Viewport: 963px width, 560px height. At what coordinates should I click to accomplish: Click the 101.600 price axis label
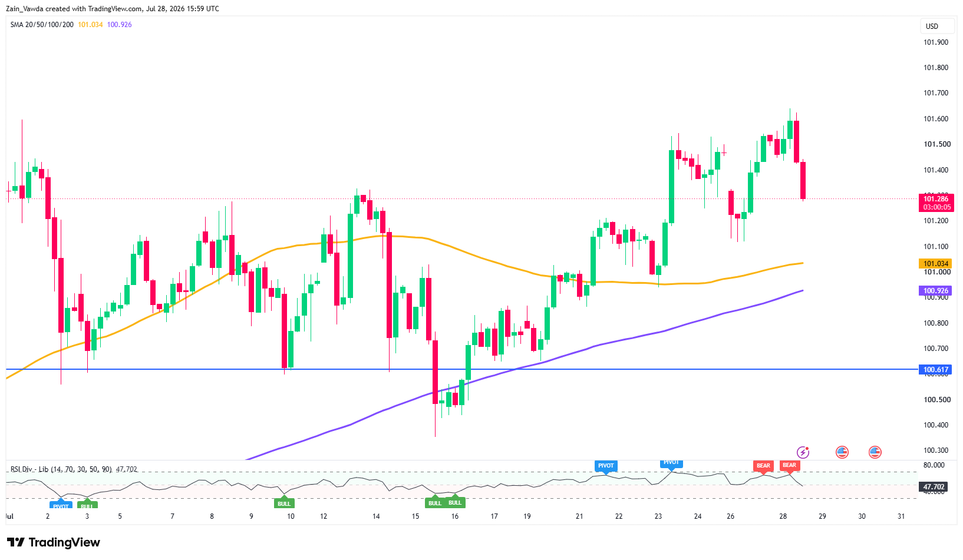pos(936,119)
